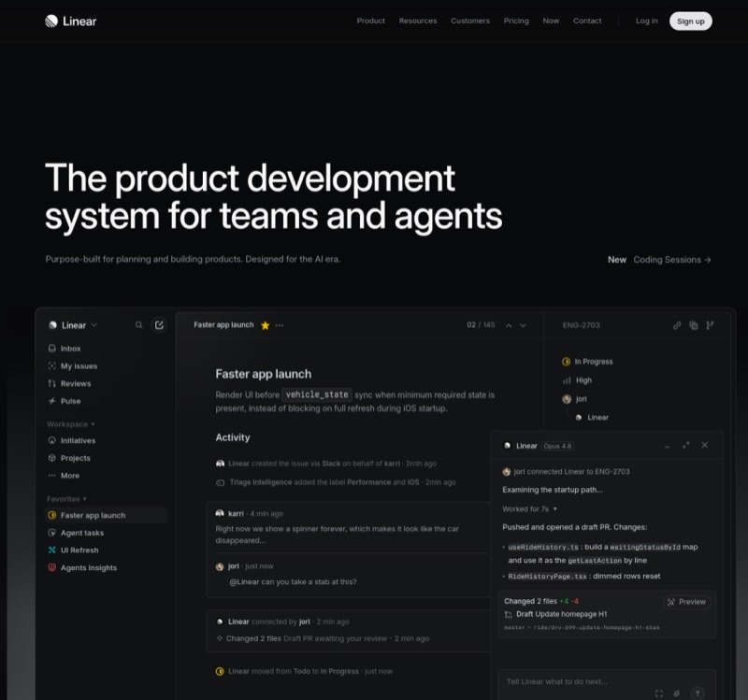Expand the Worked for 7s details

point(529,508)
